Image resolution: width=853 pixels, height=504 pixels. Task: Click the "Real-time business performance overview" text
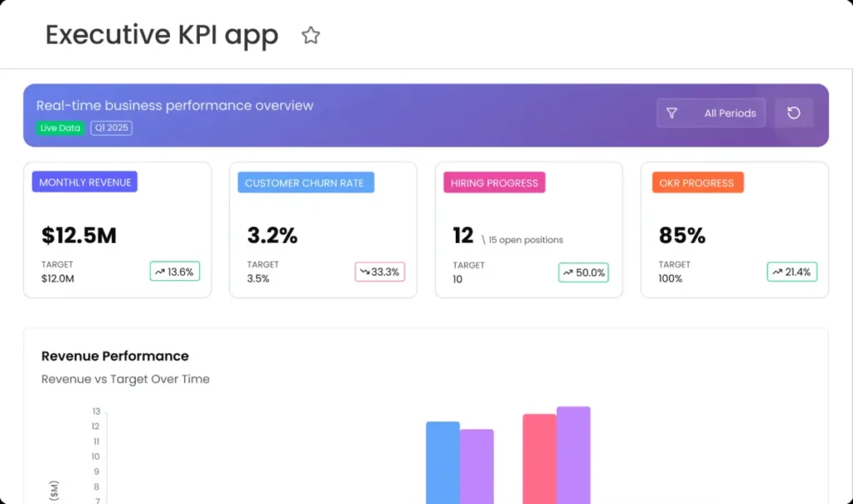[175, 106]
